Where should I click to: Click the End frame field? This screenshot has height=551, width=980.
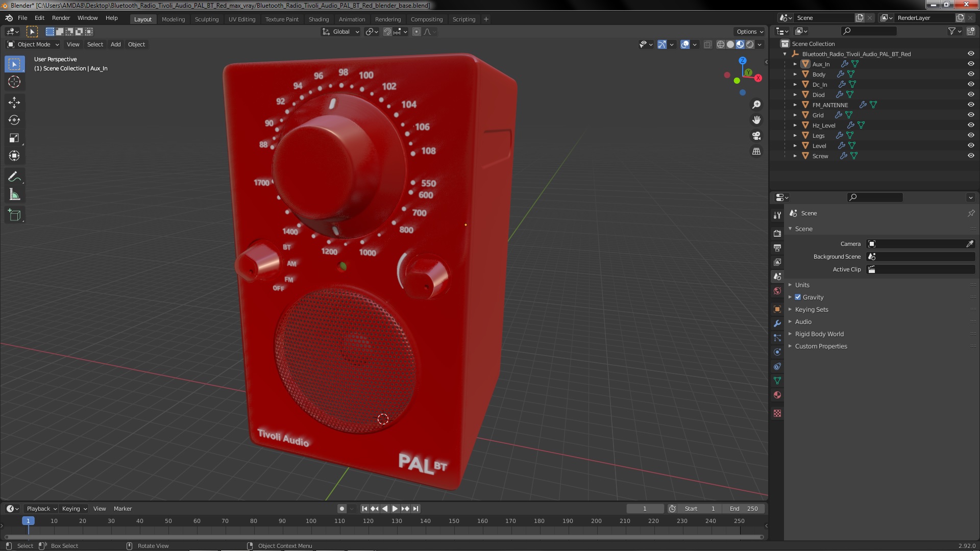point(744,509)
